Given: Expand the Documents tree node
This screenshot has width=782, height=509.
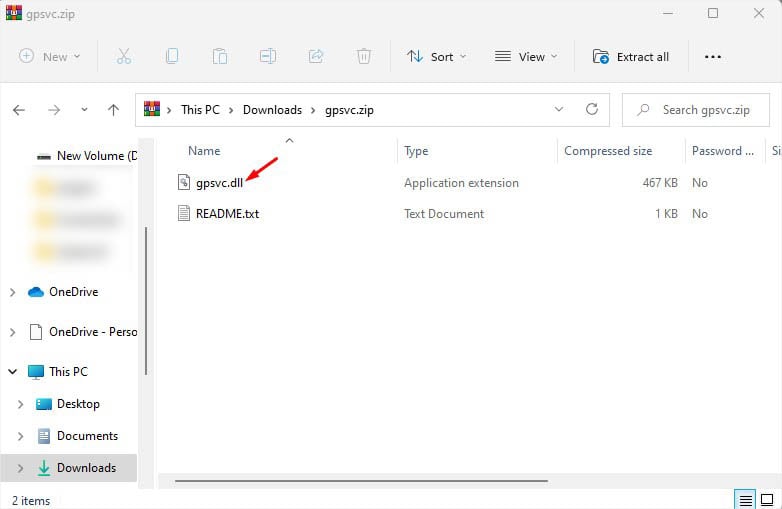Looking at the screenshot, I should [20, 436].
